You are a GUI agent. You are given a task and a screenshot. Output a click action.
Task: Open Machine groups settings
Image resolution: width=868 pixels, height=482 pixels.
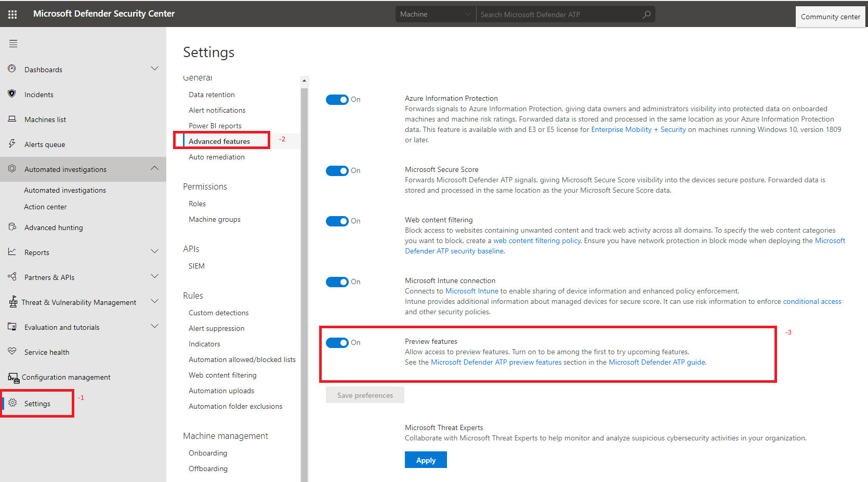tap(214, 219)
